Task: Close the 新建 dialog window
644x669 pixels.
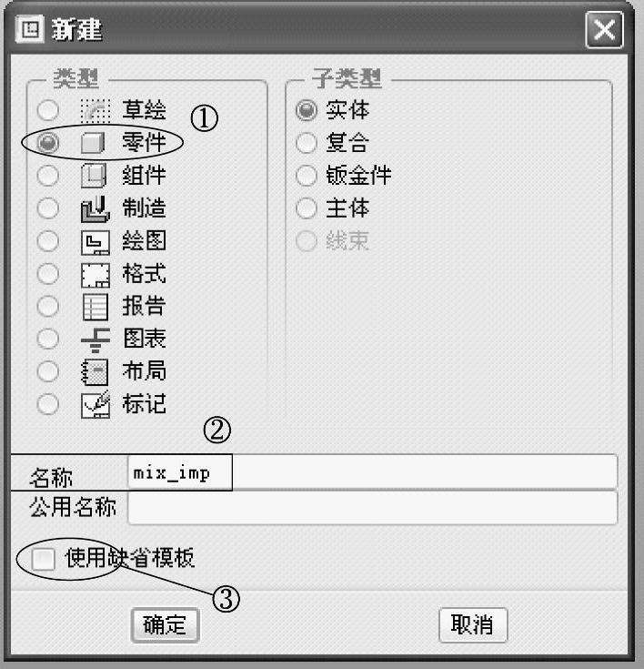Action: [x=603, y=31]
